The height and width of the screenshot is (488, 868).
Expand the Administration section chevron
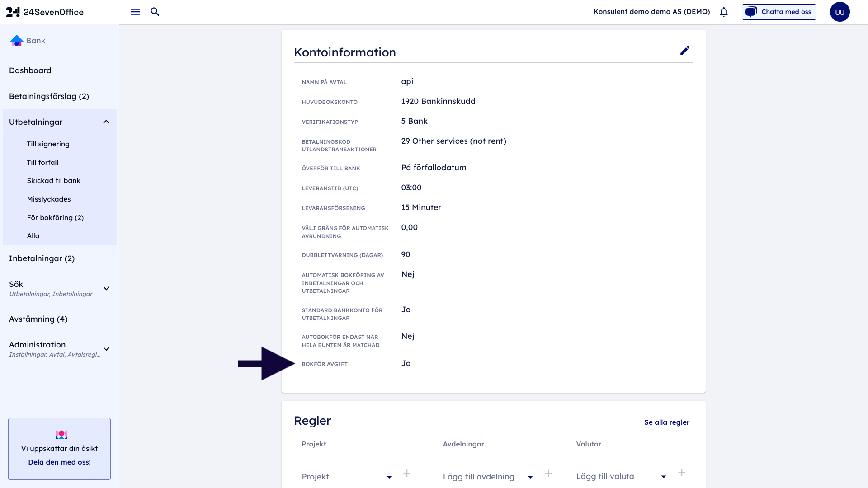tap(106, 349)
